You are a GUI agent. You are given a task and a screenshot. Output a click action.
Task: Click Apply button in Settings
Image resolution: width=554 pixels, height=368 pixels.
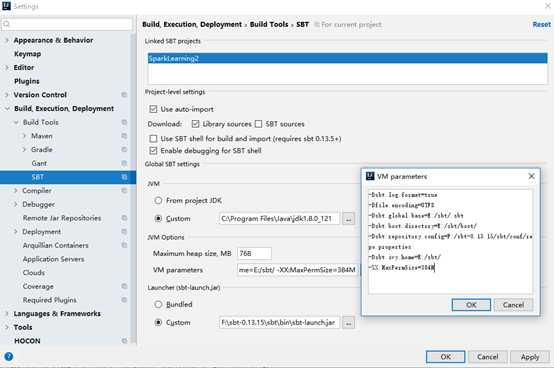[x=530, y=357]
